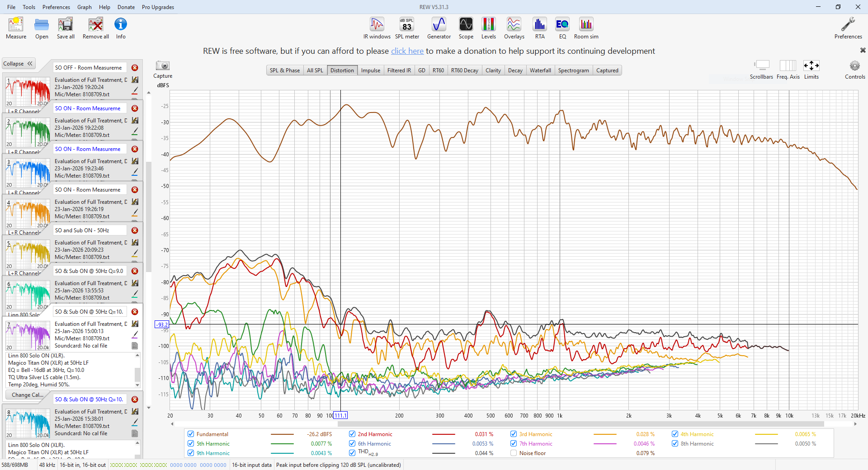Click the Capture graph camera icon
Image resolution: width=868 pixels, height=470 pixels.
[x=162, y=66]
